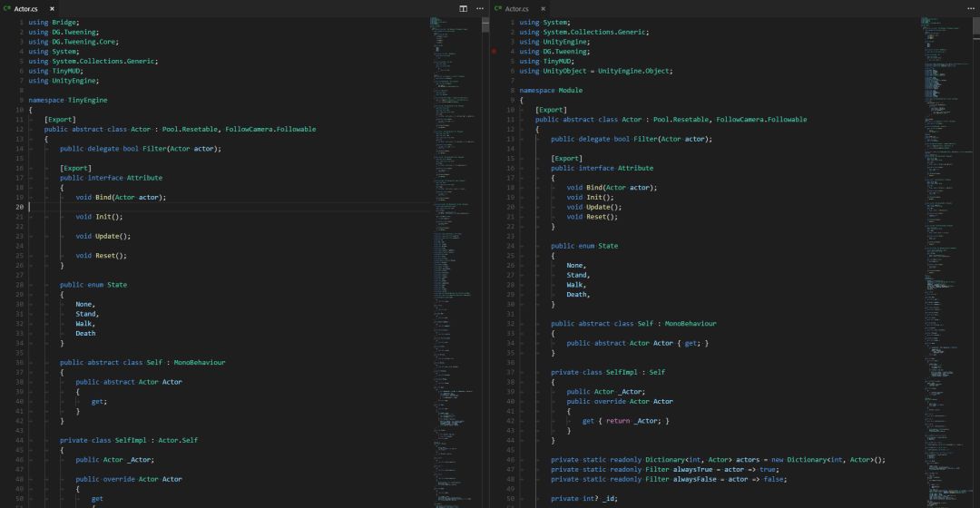Open right editor's more actions ellipsis menu

(971, 8)
